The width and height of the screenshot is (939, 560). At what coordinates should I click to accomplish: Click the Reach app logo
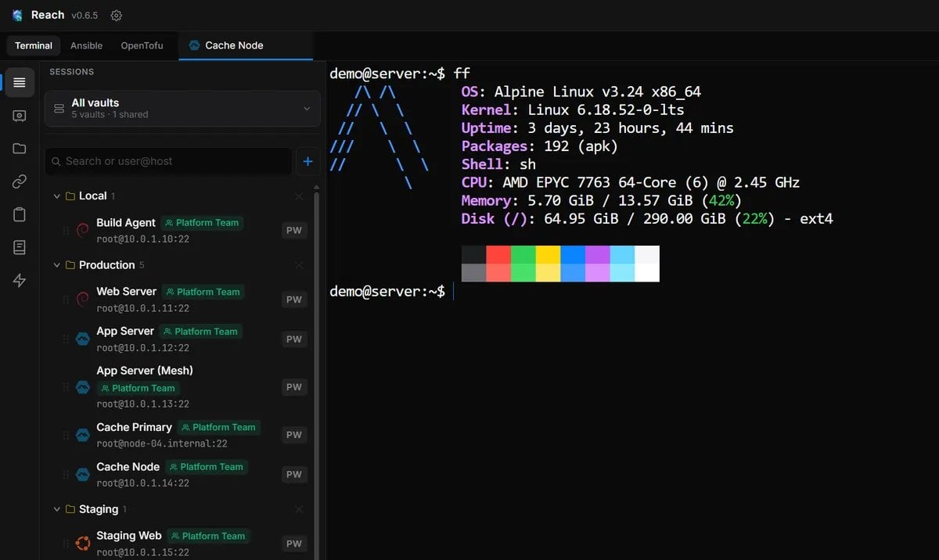(17, 16)
